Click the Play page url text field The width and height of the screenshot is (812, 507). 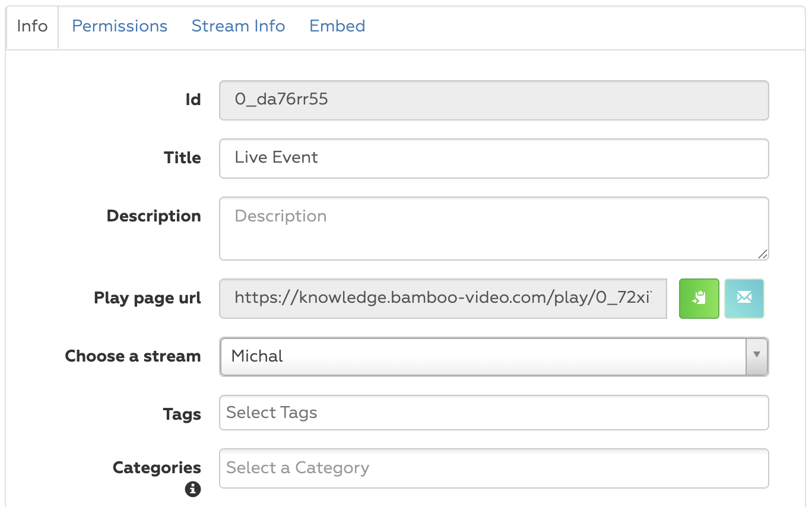coord(443,299)
